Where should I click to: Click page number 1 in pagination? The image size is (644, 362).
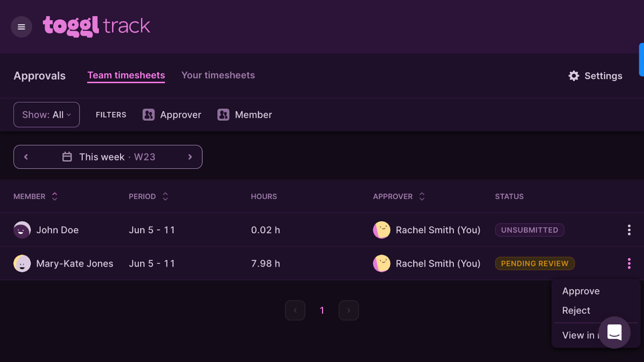(322, 310)
